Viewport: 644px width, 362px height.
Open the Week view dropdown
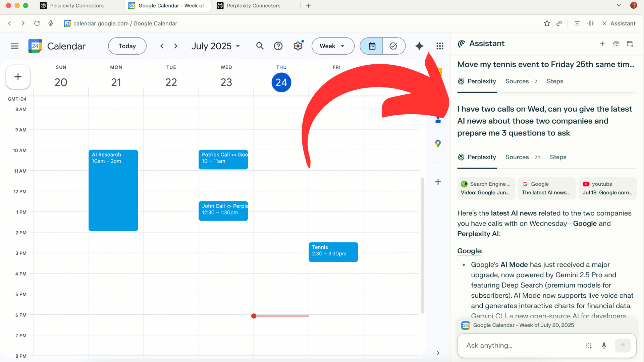click(x=332, y=46)
